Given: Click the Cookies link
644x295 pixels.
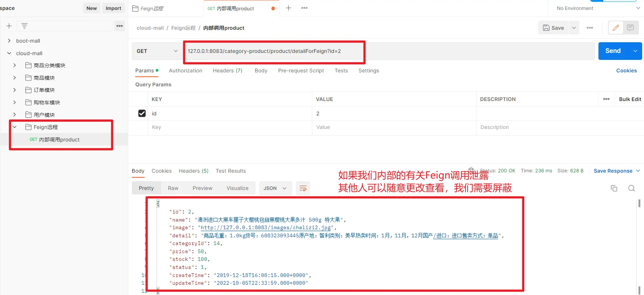Looking at the screenshot, I should tap(626, 71).
